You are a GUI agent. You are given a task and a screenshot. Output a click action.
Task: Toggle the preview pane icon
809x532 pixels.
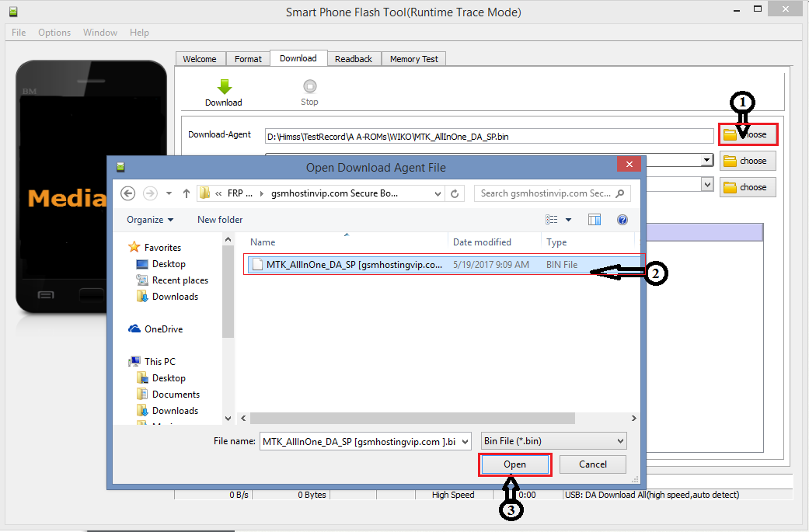tap(595, 220)
